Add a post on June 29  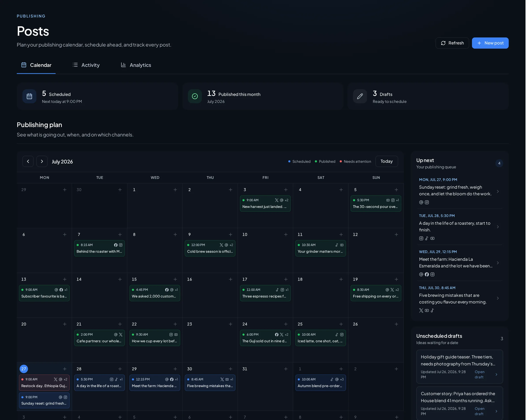click(65, 190)
